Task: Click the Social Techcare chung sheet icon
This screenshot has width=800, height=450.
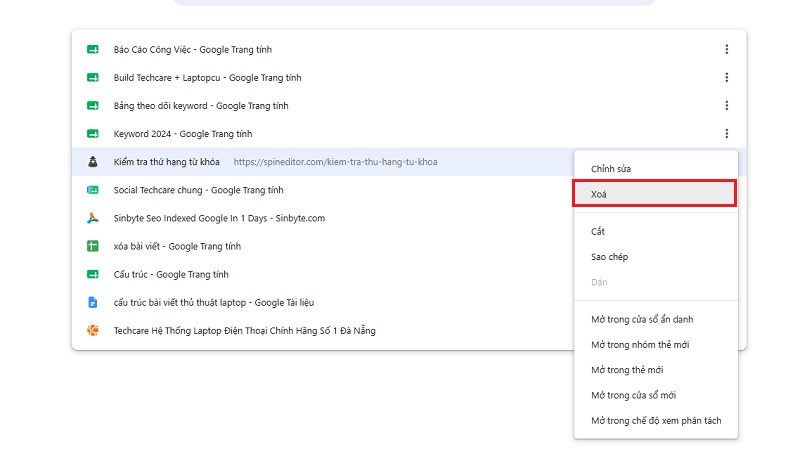Action: [92, 190]
